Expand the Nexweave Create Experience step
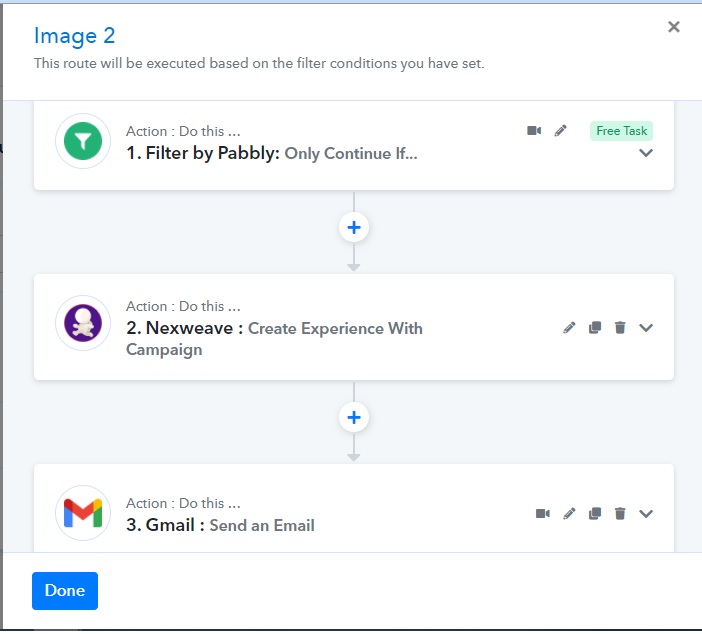The image size is (702, 634). (x=646, y=328)
